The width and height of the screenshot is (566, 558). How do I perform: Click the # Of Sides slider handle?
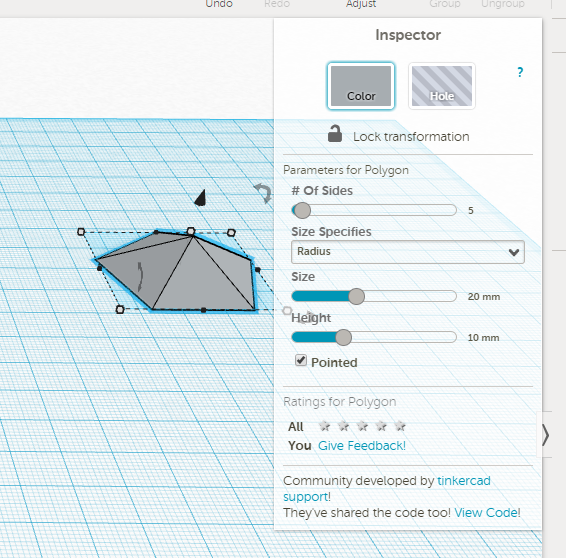pyautogui.click(x=302, y=210)
